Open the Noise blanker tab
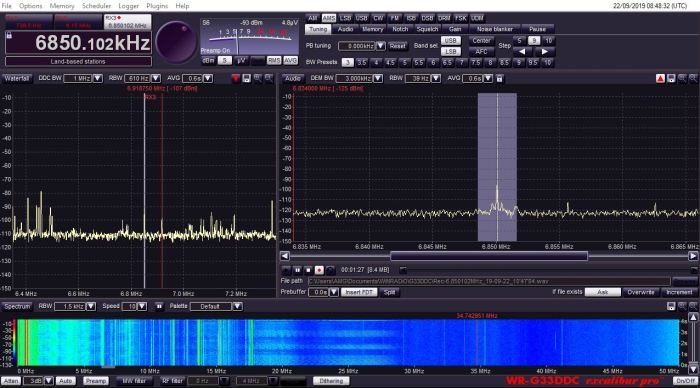 [495, 29]
